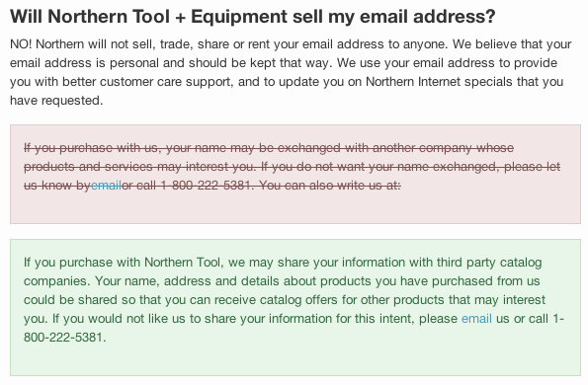Image resolution: width=588 pixels, height=385 pixels.
Task: Open the email link in the struck-through text
Action: [x=106, y=185]
